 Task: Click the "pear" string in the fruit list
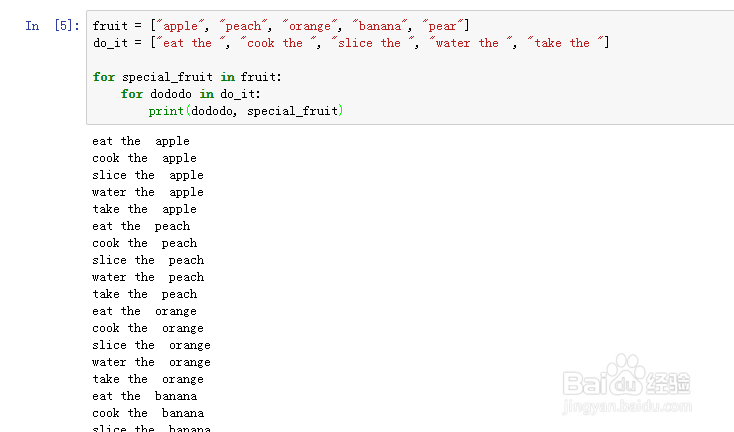pyautogui.click(x=443, y=26)
